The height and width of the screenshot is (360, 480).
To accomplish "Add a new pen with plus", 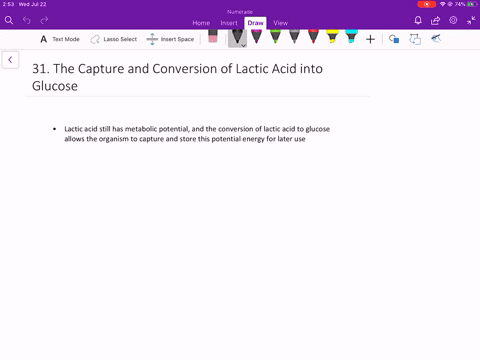I will (x=370, y=39).
